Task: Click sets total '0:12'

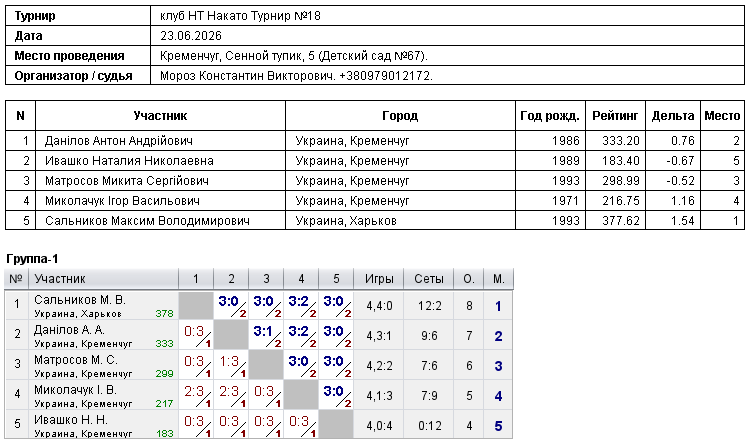Action: point(430,426)
